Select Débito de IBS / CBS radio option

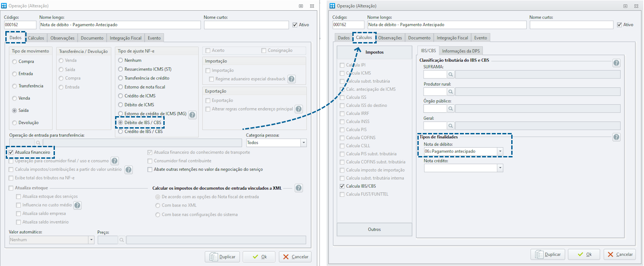(x=120, y=122)
